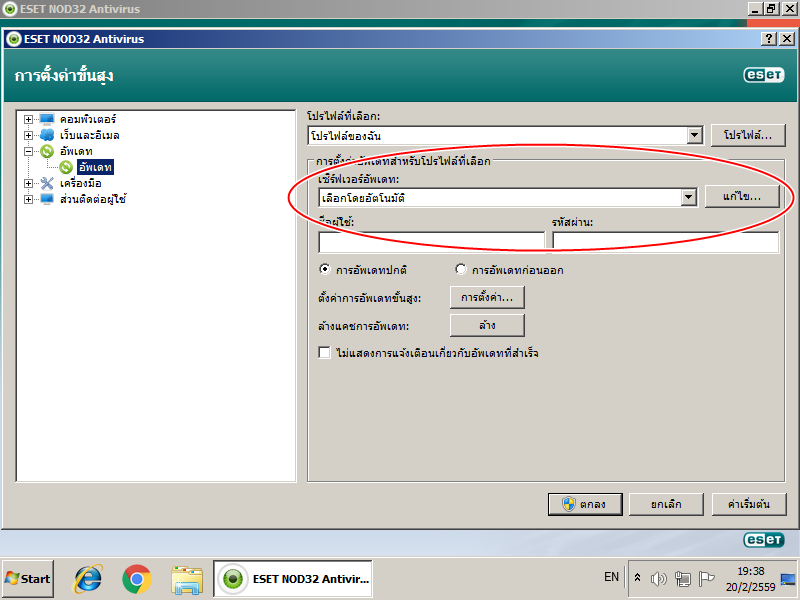Screen dimensions: 800x600
Task: Open the โปรไฟล์ที่เลือก dropdown
Action: [x=694, y=136]
